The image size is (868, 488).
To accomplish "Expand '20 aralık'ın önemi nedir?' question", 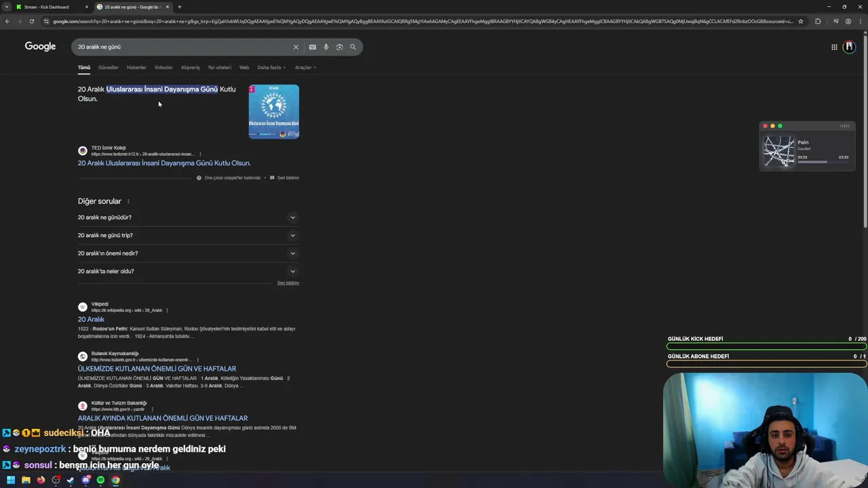I will tap(189, 253).
